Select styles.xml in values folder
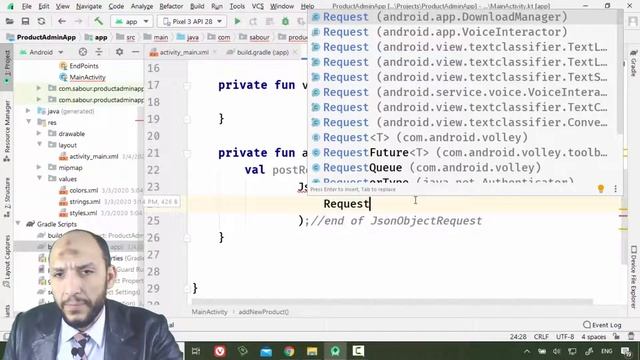 click(83, 213)
